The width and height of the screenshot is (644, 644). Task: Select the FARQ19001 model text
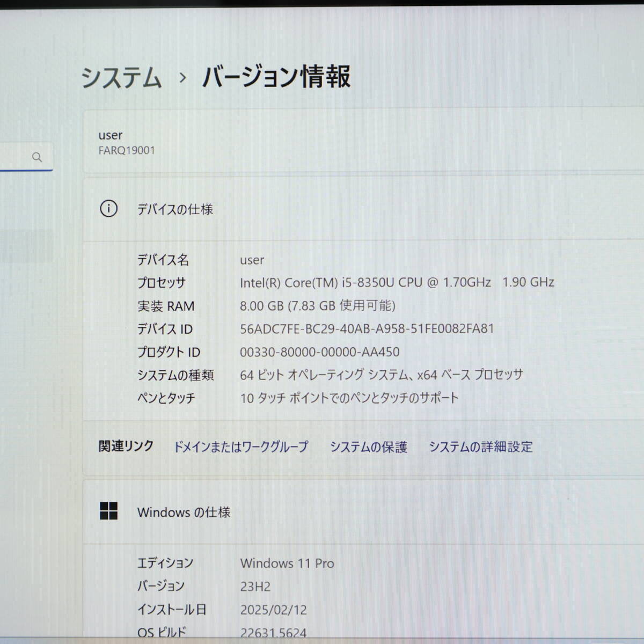click(127, 150)
